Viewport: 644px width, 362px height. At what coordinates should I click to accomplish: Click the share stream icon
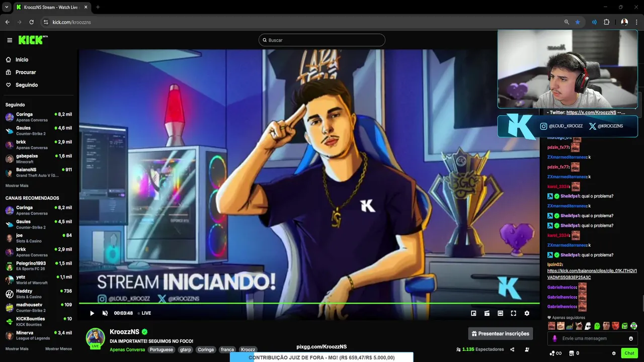coord(512,349)
